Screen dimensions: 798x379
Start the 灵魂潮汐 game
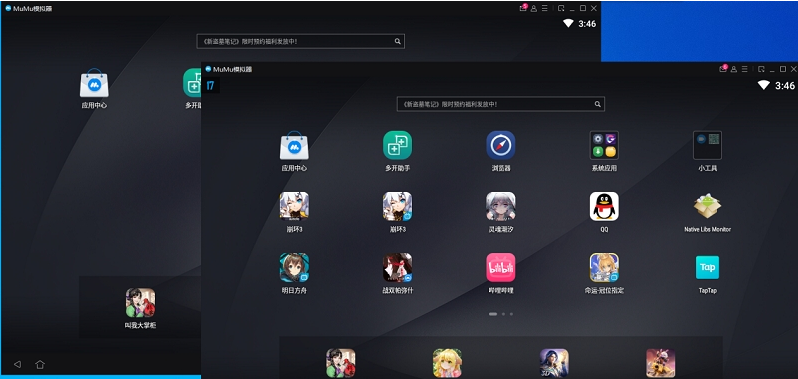click(501, 206)
